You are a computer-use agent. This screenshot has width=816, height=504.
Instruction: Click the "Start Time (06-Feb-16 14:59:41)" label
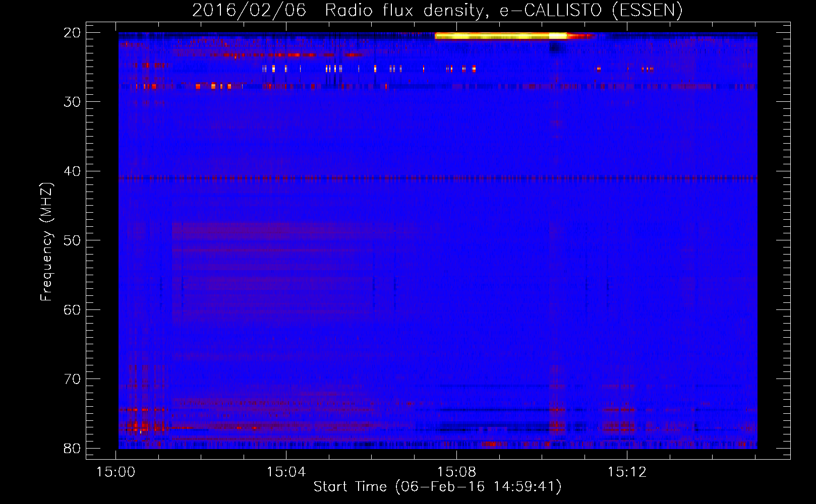[437, 487]
